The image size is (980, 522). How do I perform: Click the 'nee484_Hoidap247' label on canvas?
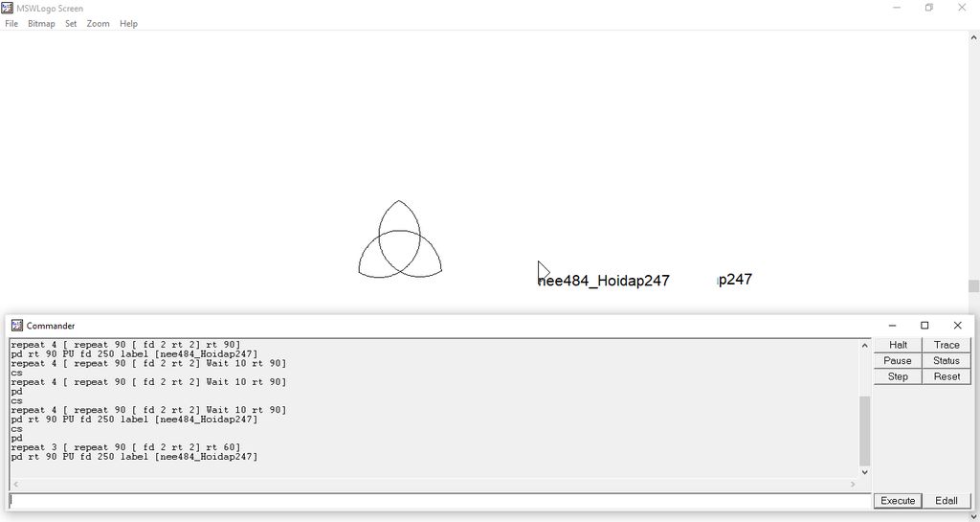[x=604, y=281]
